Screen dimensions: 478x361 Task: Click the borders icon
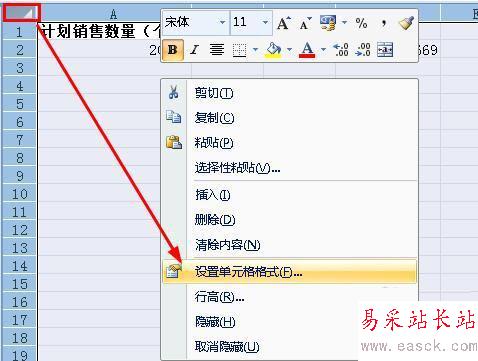[239, 50]
